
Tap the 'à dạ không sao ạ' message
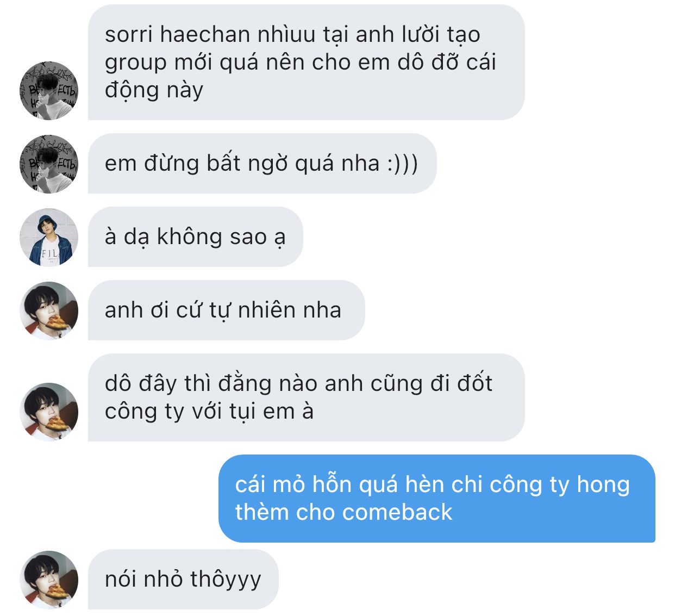coord(195,237)
